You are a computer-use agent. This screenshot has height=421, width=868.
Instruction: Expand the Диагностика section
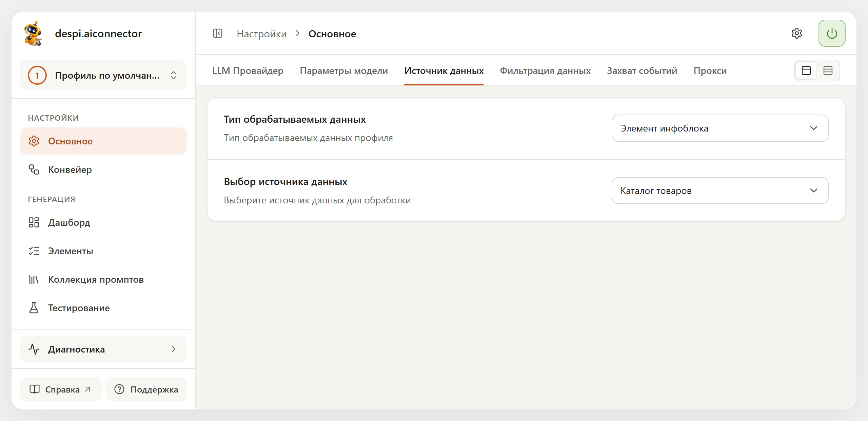[103, 349]
